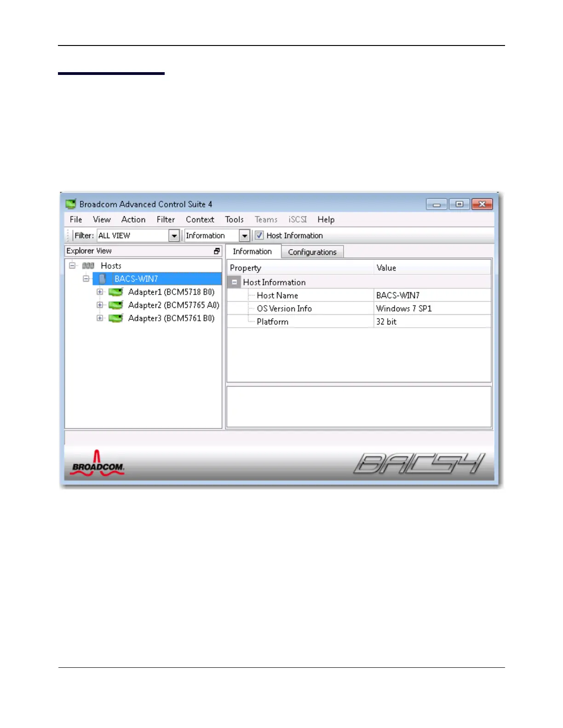
Task: Click the Broadcom logo
Action: click(x=98, y=463)
